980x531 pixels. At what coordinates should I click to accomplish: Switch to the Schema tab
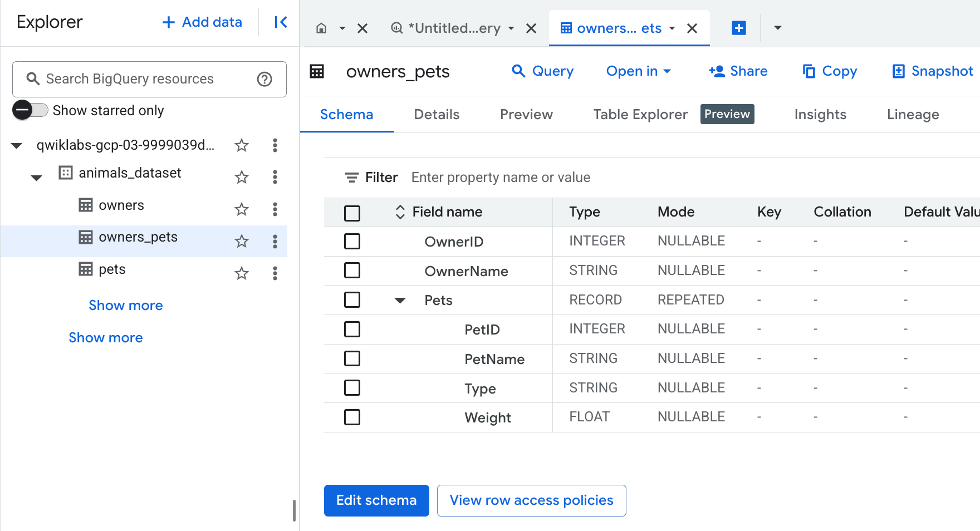pos(346,115)
